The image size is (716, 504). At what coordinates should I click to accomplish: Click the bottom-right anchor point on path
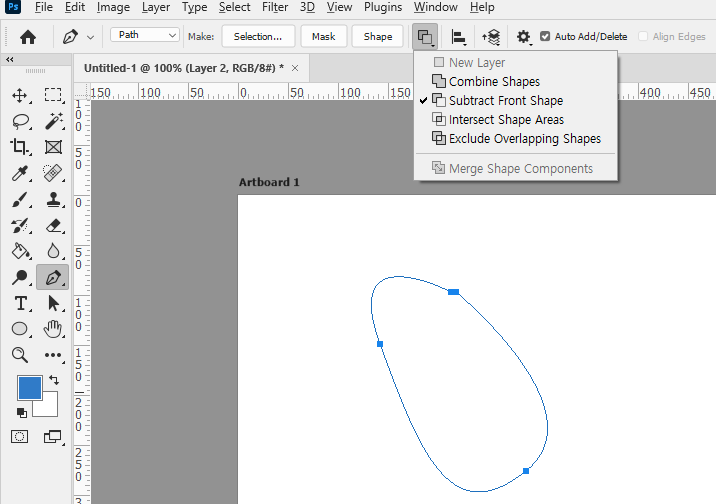[526, 471]
